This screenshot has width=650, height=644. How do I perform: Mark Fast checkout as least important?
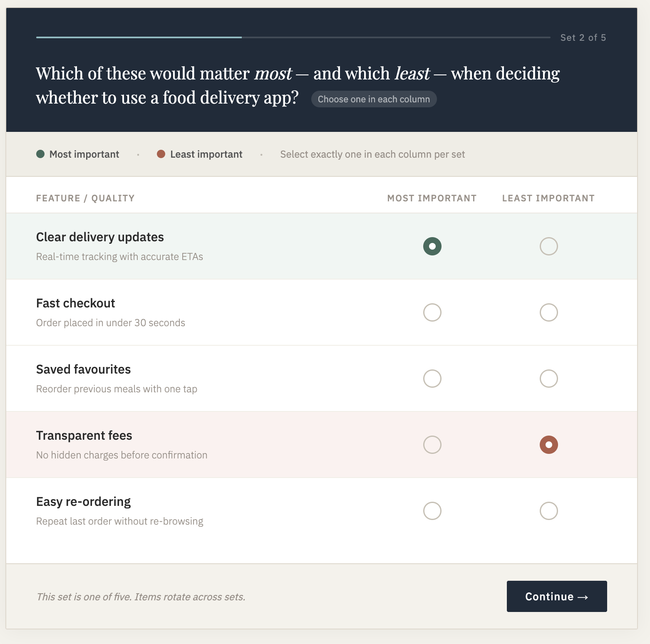(548, 312)
